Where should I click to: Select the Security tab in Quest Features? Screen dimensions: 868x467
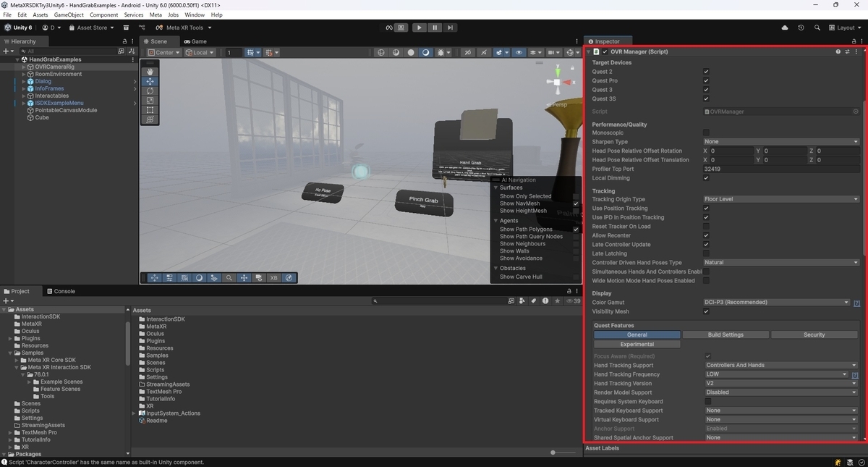pyautogui.click(x=814, y=335)
